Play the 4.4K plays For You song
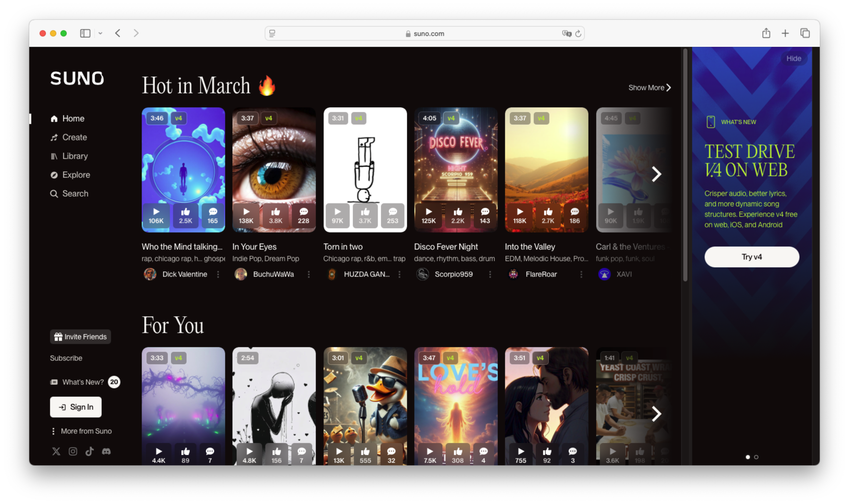The width and height of the screenshot is (849, 504). [x=159, y=454]
